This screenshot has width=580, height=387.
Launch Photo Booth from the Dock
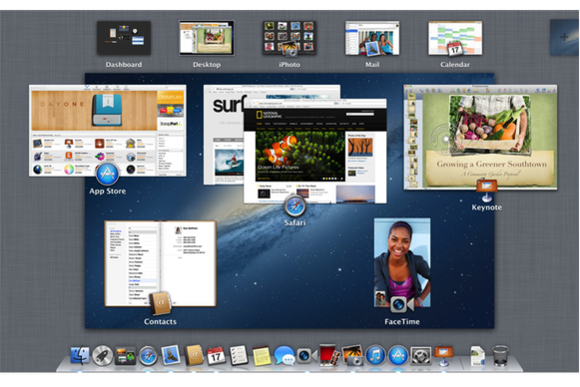[x=329, y=355]
